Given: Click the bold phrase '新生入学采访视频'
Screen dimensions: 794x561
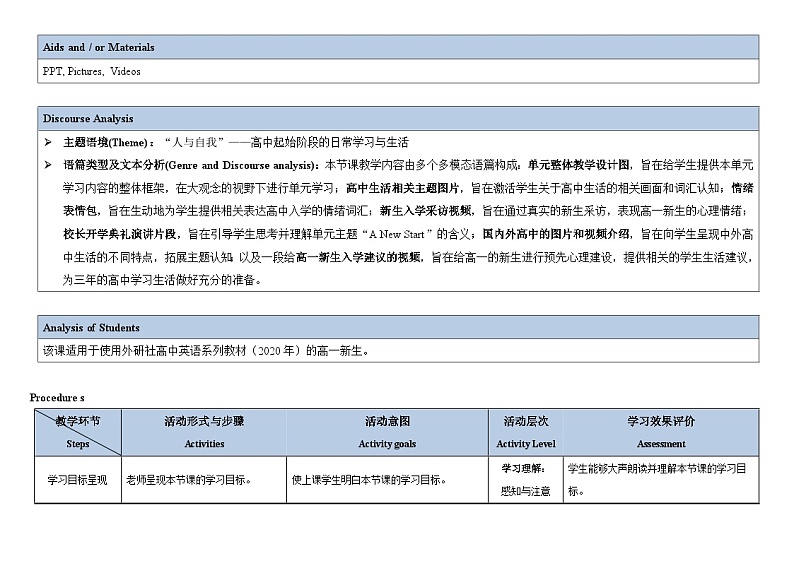Looking at the screenshot, I should tap(425, 211).
